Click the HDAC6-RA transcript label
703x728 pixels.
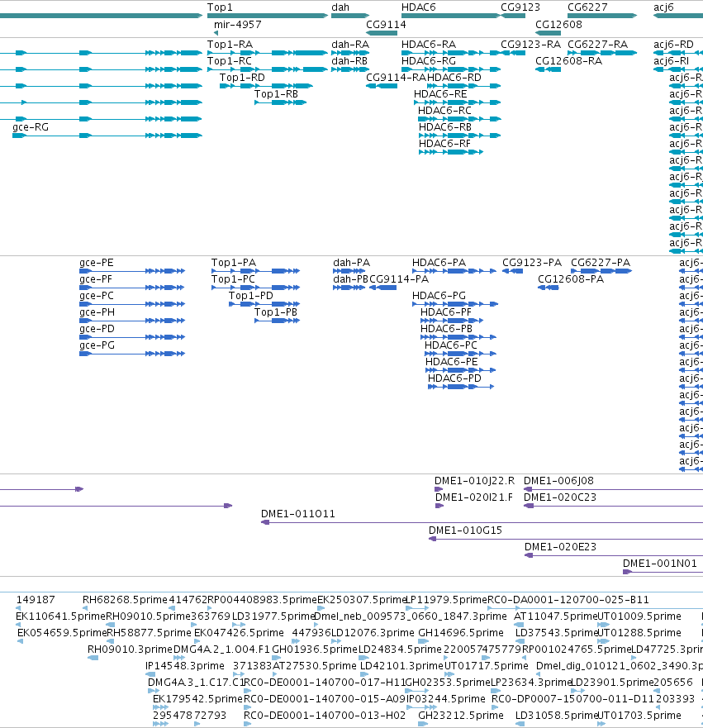click(x=428, y=45)
